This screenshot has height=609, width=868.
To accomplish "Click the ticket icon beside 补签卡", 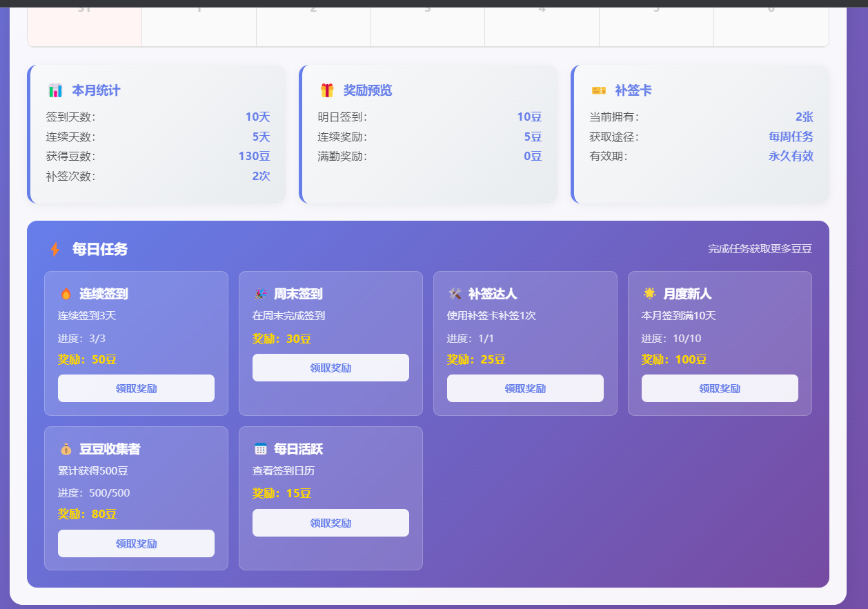I will tap(599, 90).
